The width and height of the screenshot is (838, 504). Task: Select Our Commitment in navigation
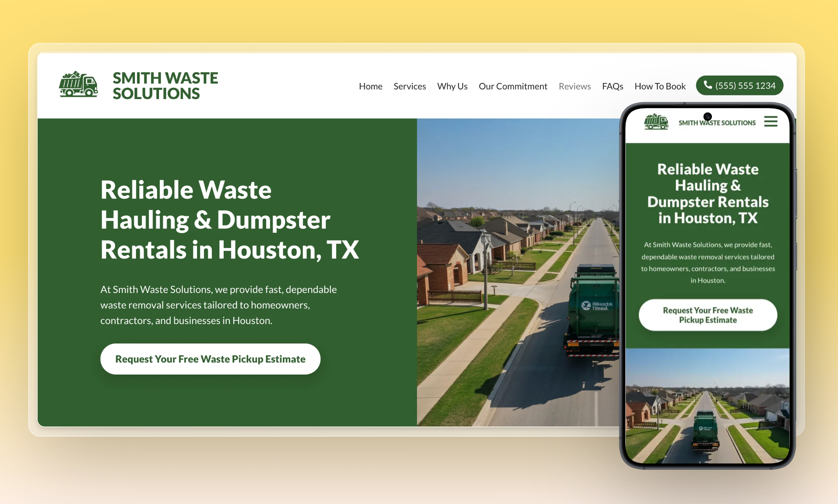[513, 86]
